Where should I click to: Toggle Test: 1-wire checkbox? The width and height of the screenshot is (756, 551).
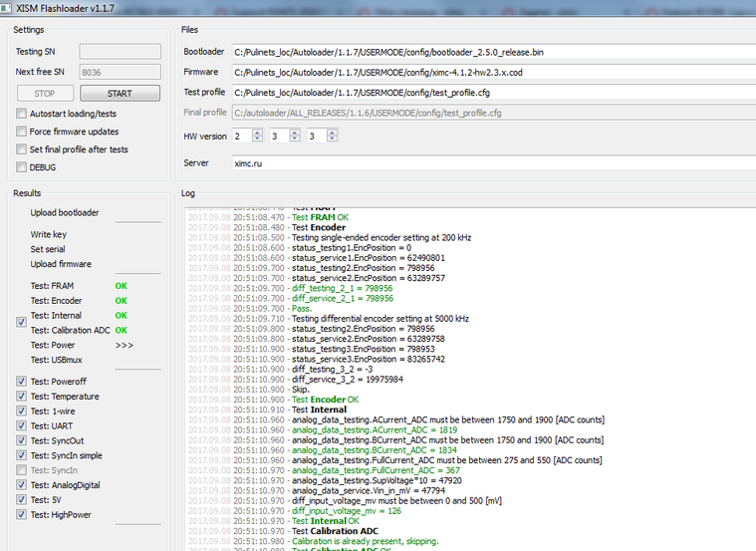pos(21,412)
